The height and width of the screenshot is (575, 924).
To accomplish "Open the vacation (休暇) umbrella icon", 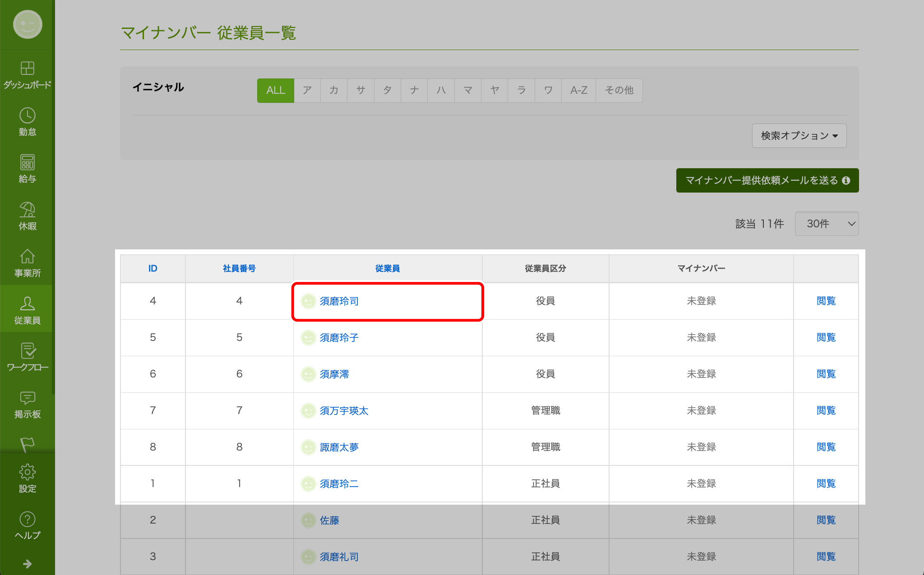I will pyautogui.click(x=27, y=210).
